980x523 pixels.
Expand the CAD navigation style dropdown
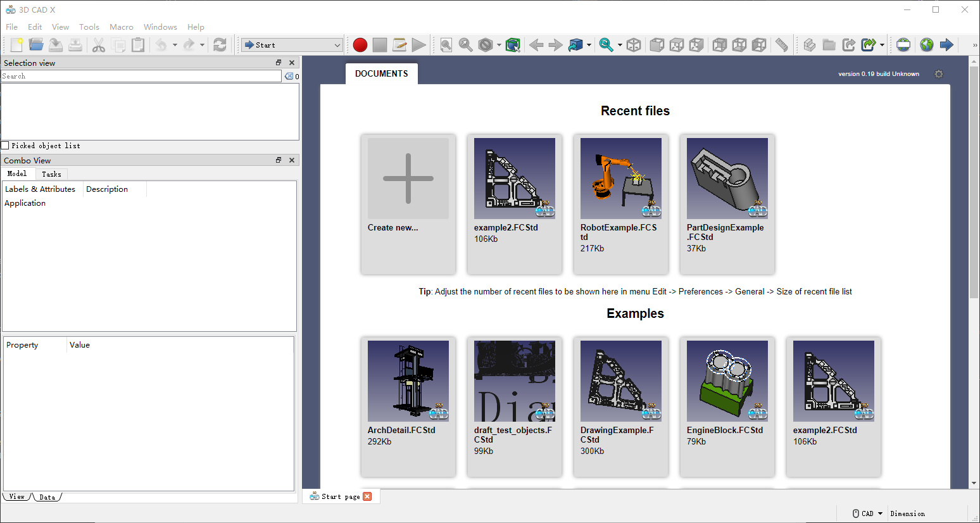[x=867, y=514]
